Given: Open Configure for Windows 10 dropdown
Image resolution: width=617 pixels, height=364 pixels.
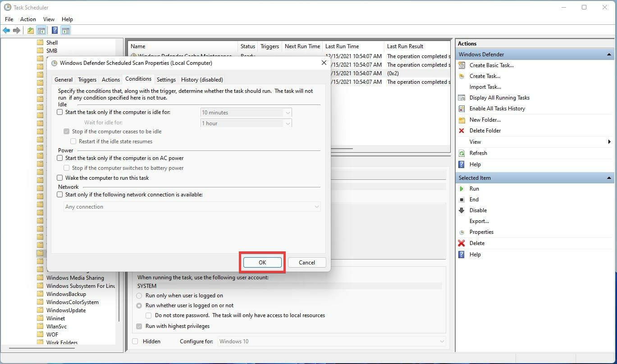Looking at the screenshot, I should point(332,341).
